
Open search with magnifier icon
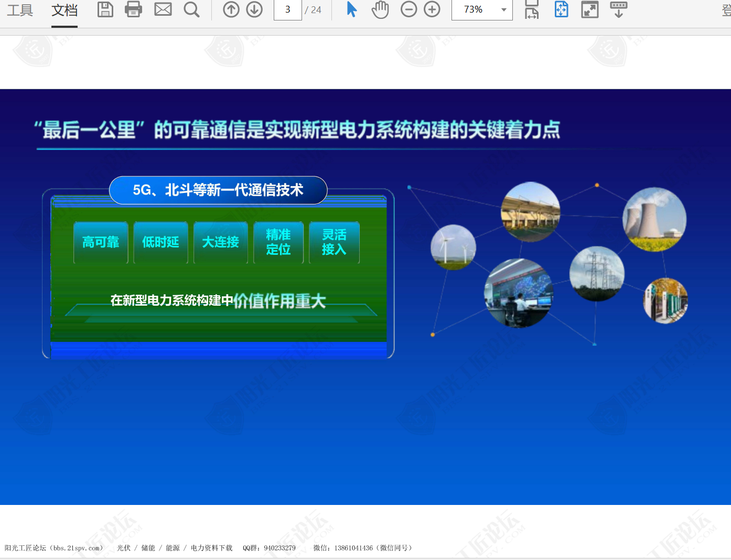pos(192,9)
